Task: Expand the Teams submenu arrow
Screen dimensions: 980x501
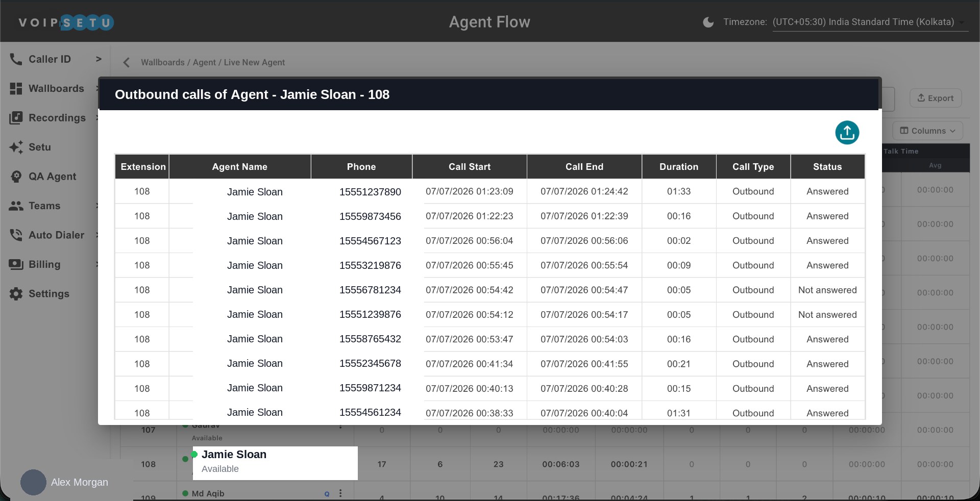Action: pos(97,206)
